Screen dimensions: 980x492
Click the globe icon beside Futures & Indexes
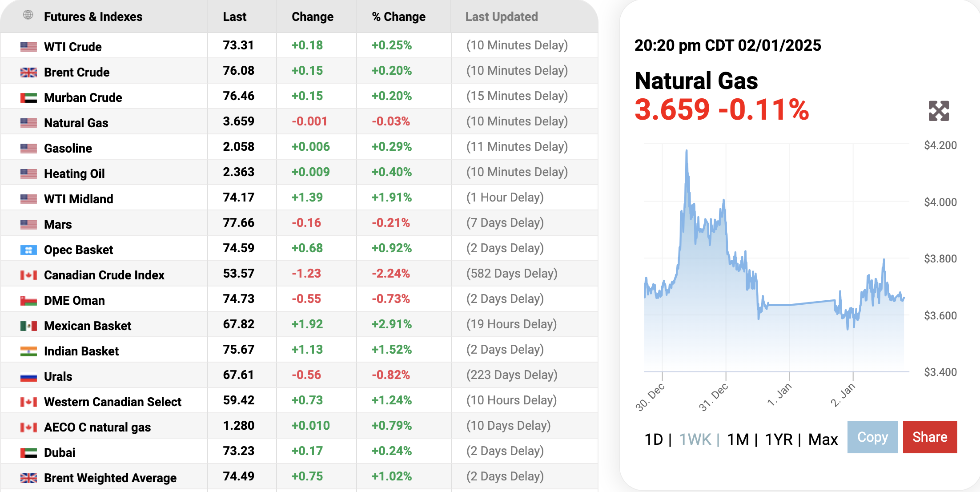(28, 15)
